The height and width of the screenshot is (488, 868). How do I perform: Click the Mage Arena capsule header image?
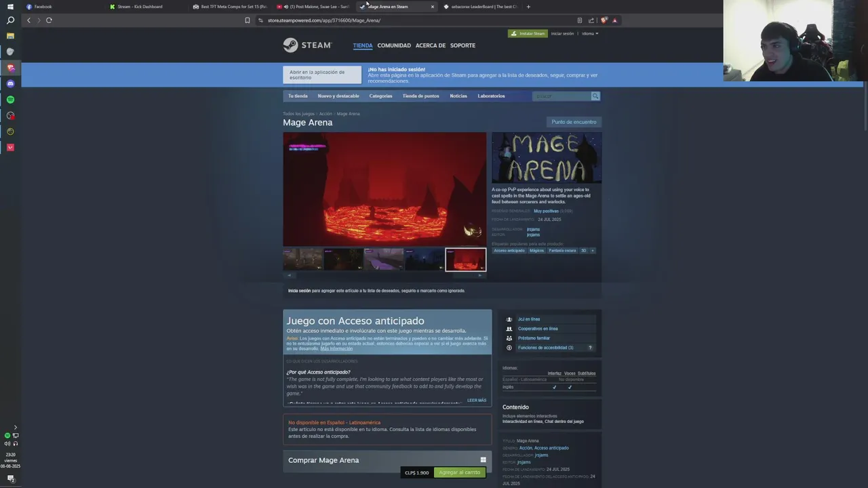point(547,157)
